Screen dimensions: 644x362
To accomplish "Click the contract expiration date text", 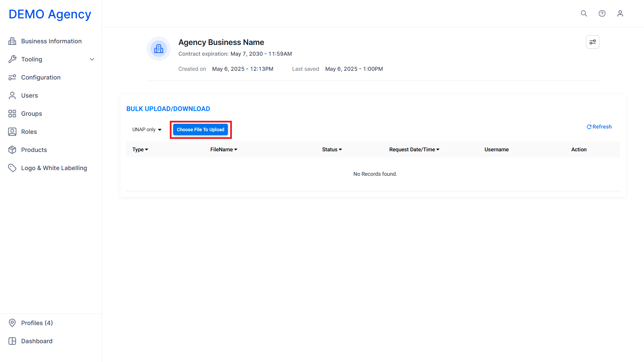I will coord(261,54).
